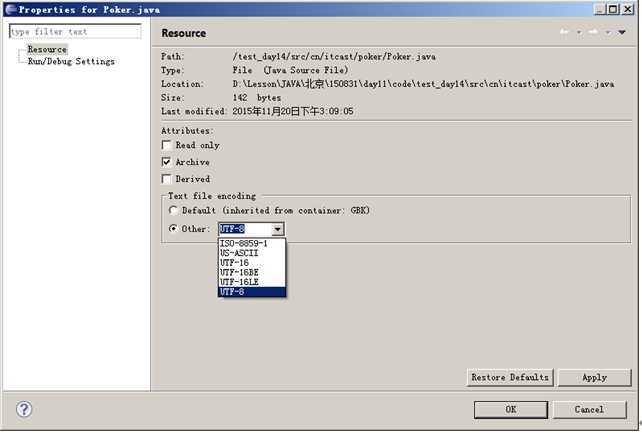This screenshot has height=433, width=642.
Task: Choose highlighted UTF-8 in encoding list
Action: click(252, 292)
